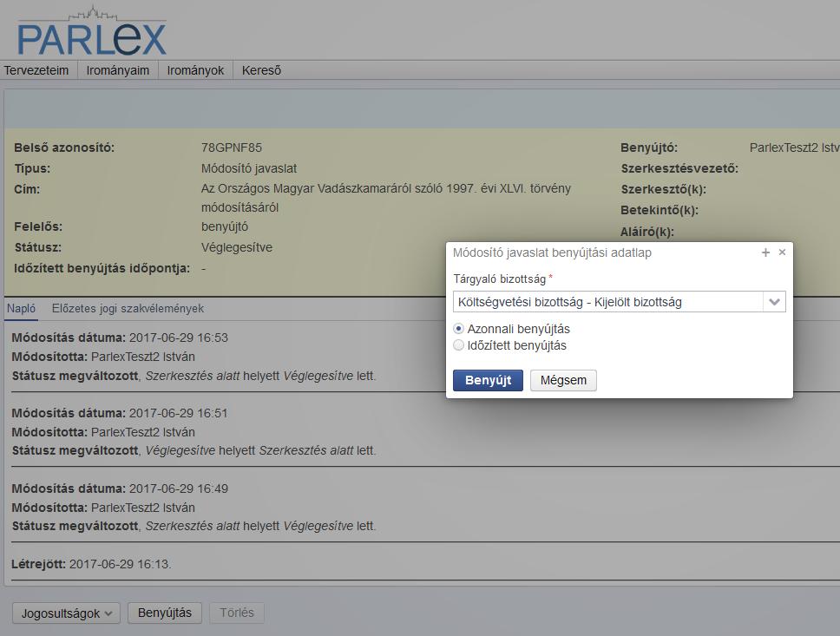Image resolution: width=840 pixels, height=636 pixels.
Task: Click the benyújtó value next to Felelős
Action: tap(225, 226)
